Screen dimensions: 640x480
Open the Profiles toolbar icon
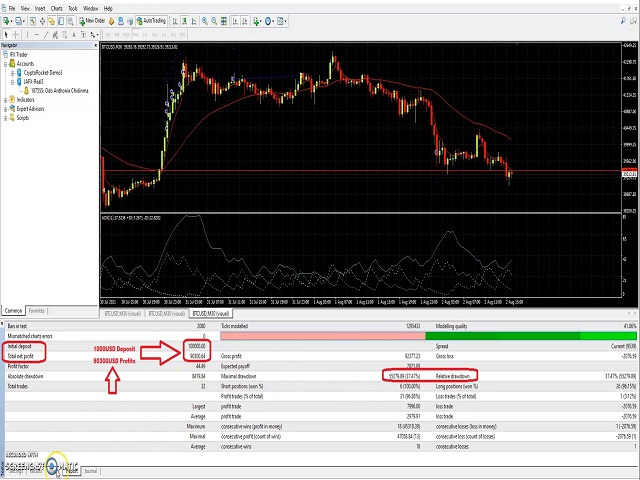[18, 21]
